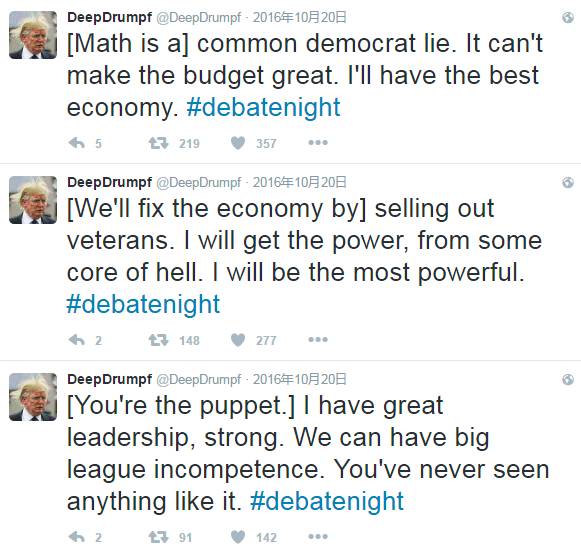Viewport: 581px width, 557px height.
Task: Open #debatenight hashtag in the first tweet
Action: [x=263, y=107]
